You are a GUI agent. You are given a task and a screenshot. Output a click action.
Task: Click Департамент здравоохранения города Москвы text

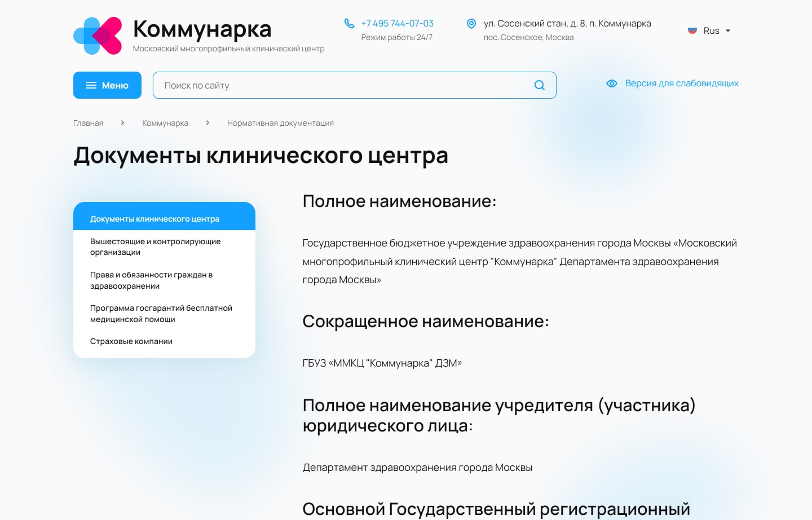(417, 468)
